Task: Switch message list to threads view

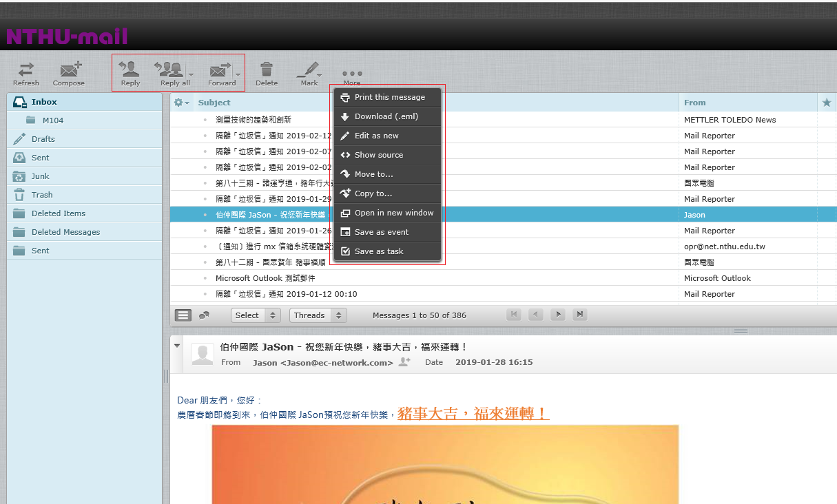Action: coord(204,315)
